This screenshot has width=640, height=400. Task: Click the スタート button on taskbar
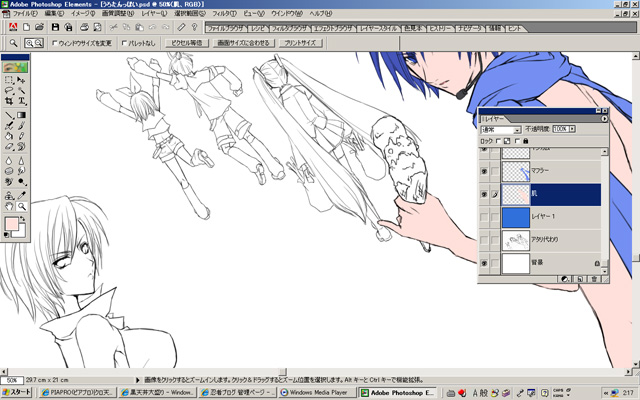(x=16, y=393)
